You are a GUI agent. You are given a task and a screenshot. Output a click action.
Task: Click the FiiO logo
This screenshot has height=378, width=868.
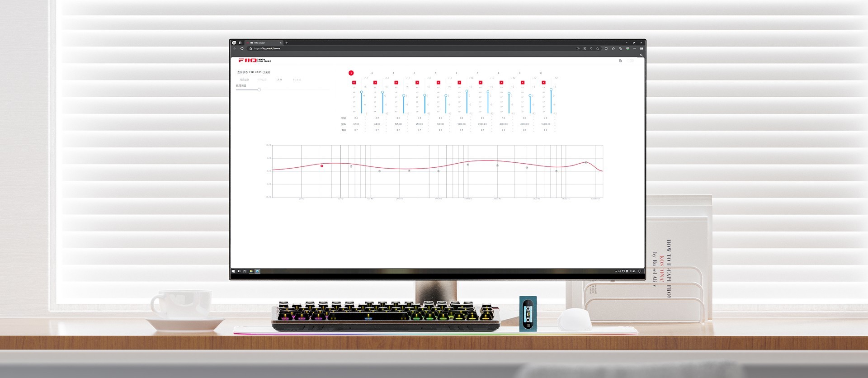pyautogui.click(x=255, y=60)
